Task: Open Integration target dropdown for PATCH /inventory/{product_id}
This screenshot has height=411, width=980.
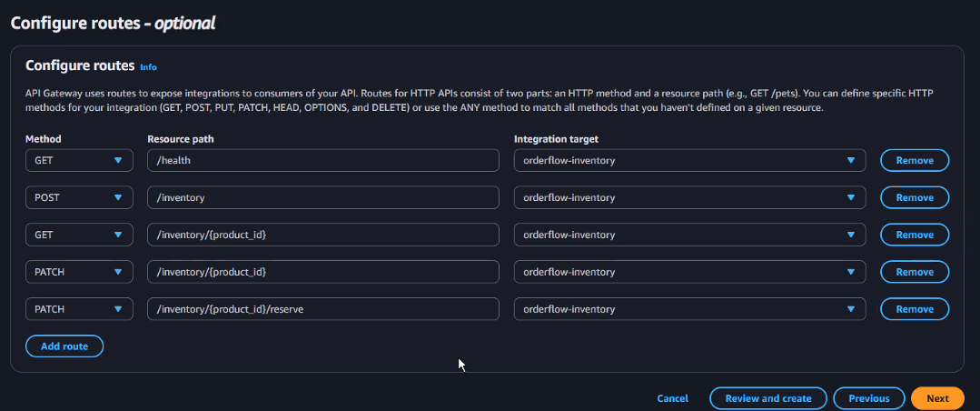Action: (x=689, y=272)
